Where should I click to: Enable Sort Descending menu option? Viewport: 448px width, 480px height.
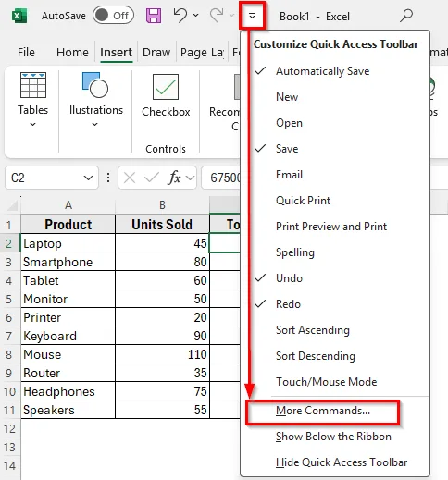pyautogui.click(x=335, y=356)
